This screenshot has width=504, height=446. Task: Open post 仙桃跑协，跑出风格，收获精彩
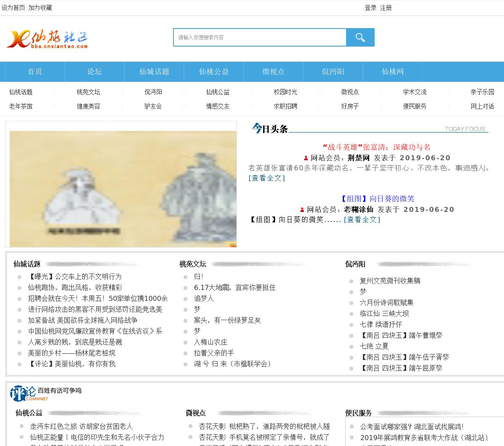click(x=75, y=288)
